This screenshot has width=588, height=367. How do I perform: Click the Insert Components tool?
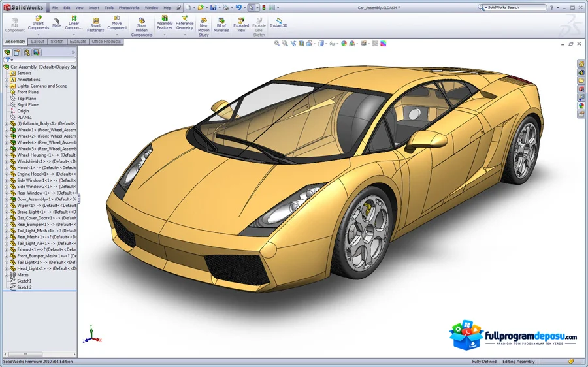[39, 23]
